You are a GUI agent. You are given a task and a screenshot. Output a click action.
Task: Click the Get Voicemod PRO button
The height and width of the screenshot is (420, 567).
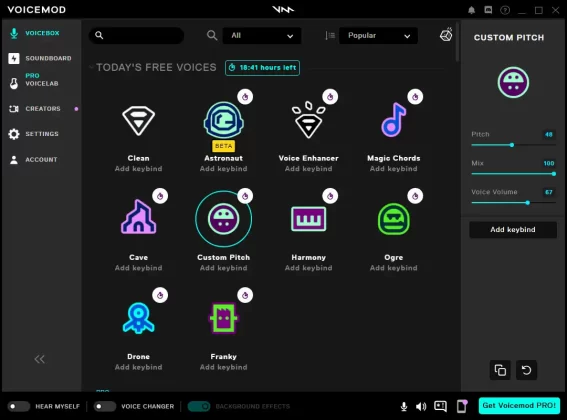519,406
